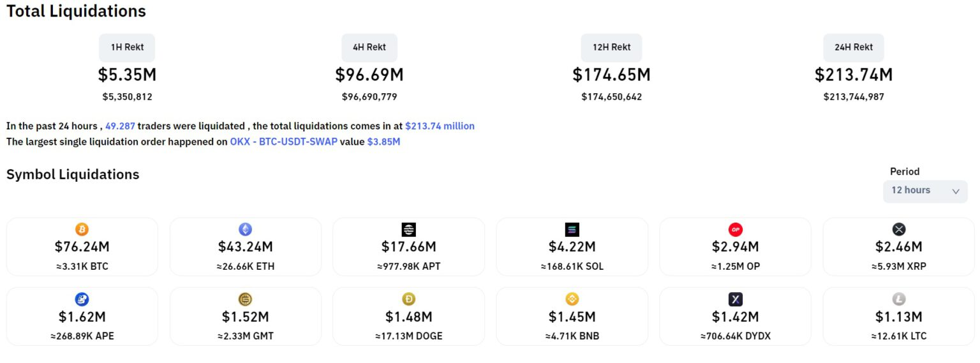Click the Aptos APT icon
Image resolution: width=980 pixels, height=363 pixels.
408,230
